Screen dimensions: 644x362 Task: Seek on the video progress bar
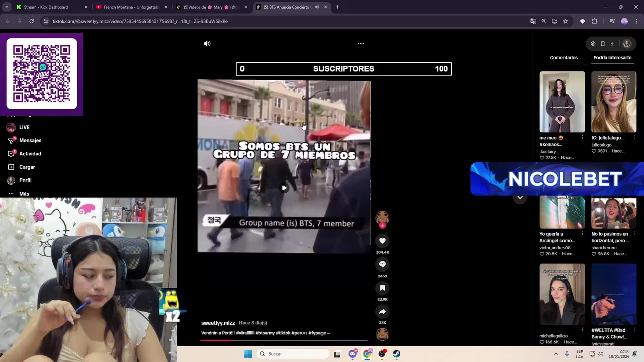coord(284,340)
